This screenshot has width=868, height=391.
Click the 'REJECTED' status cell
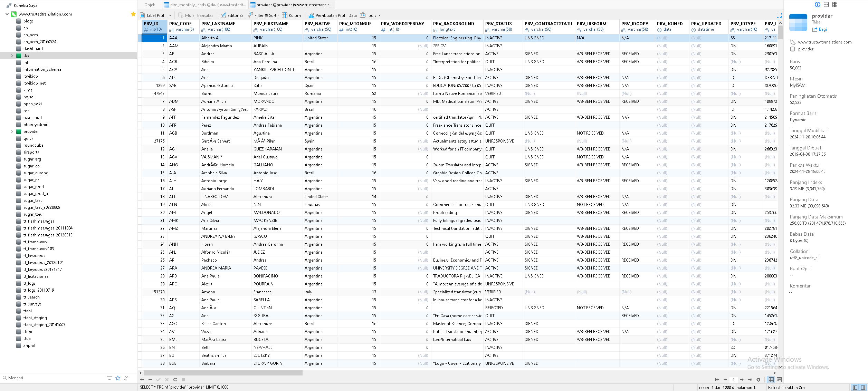[503, 308]
